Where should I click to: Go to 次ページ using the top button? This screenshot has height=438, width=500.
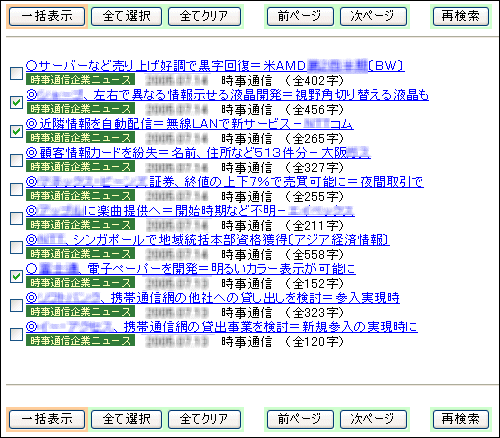click(x=373, y=16)
